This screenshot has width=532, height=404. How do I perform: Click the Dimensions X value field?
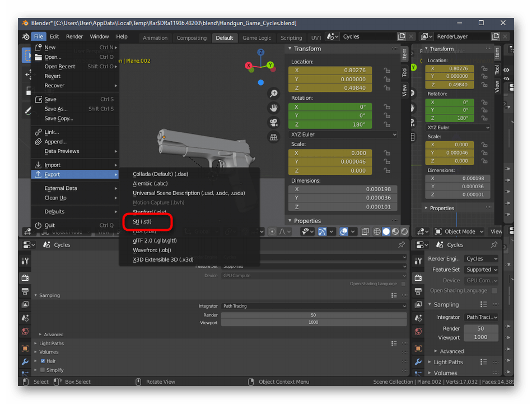pos(343,189)
